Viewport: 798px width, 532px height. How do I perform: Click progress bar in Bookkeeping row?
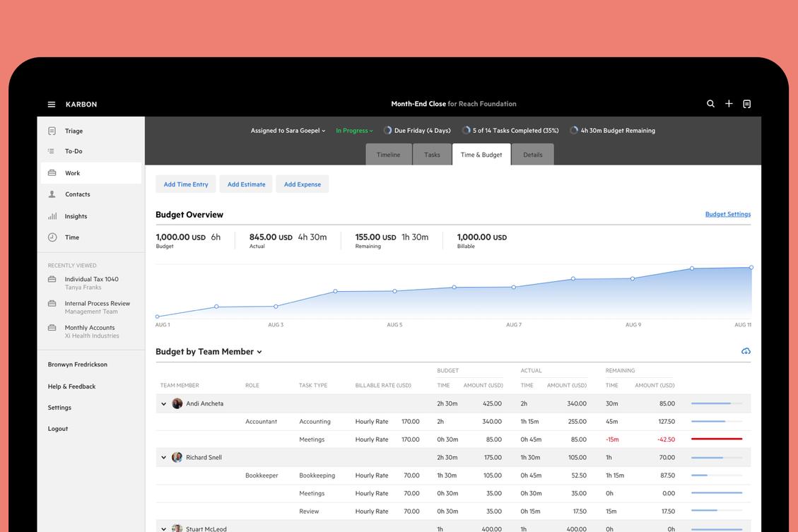[x=717, y=475]
